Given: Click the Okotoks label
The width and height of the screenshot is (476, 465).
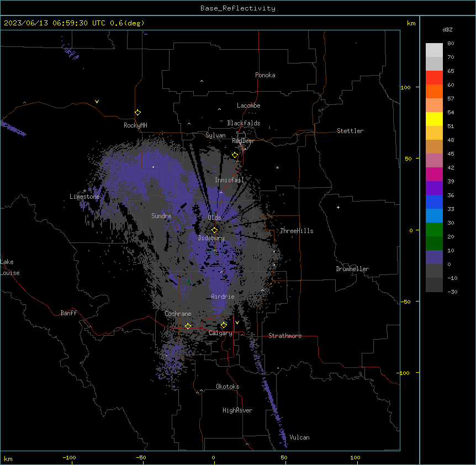Looking at the screenshot, I should pos(228,387).
